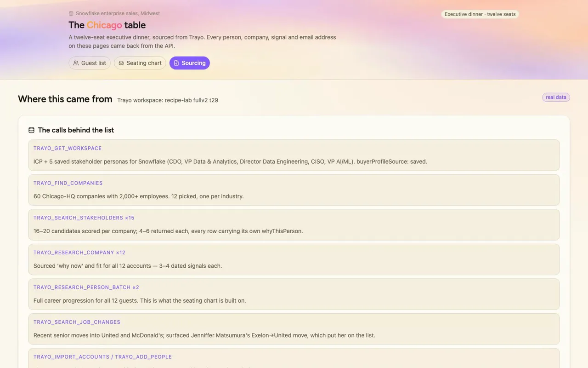This screenshot has height=368, width=588.
Task: Click the TRAYO_GET_WORKSPACE call label
Action: point(68,149)
